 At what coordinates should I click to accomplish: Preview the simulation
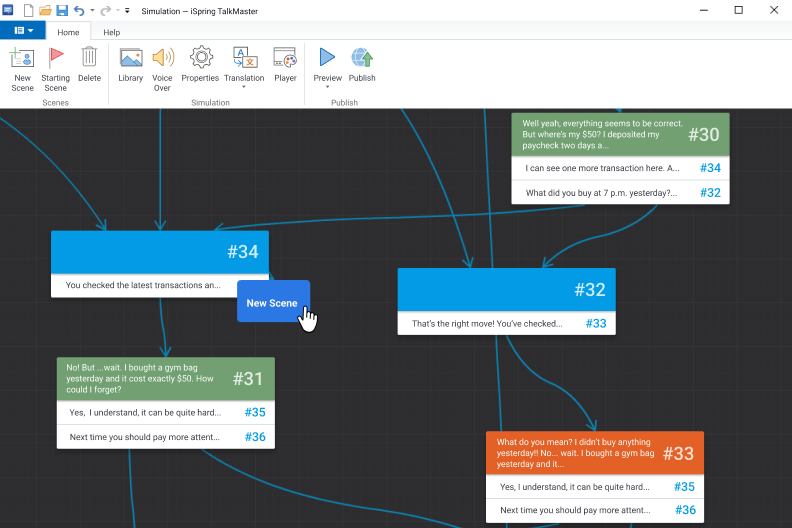327,64
